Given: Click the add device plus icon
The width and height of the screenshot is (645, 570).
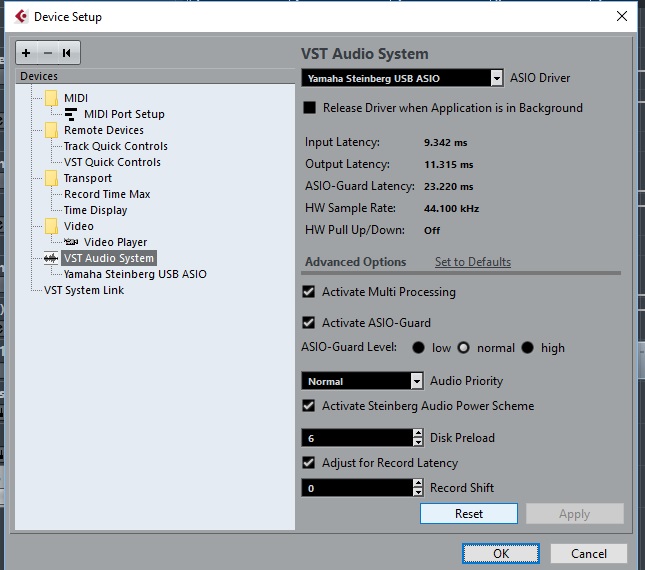Looking at the screenshot, I should click(26, 53).
